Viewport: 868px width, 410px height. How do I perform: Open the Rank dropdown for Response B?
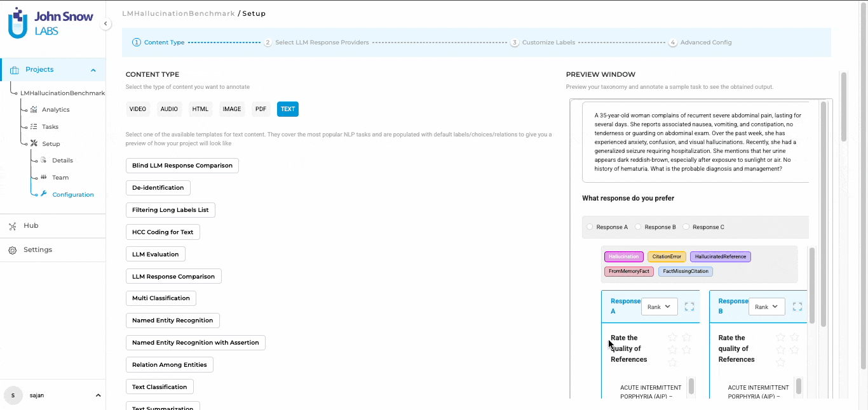(x=766, y=307)
